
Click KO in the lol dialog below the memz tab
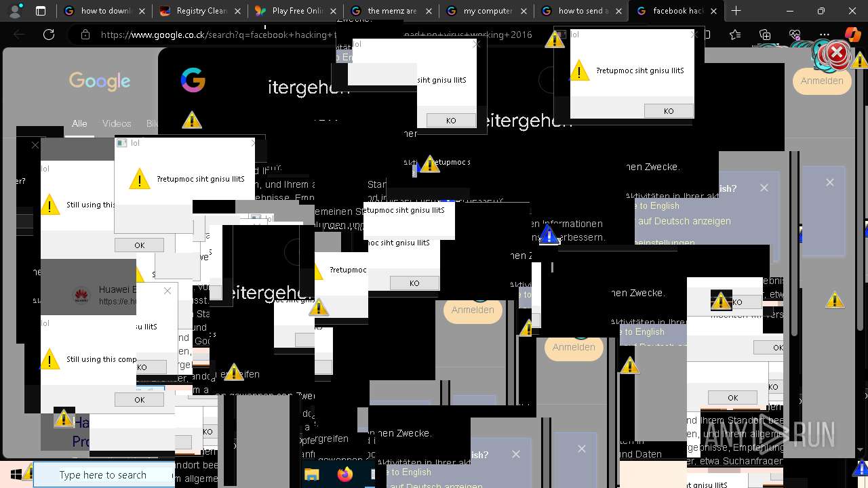coord(451,120)
